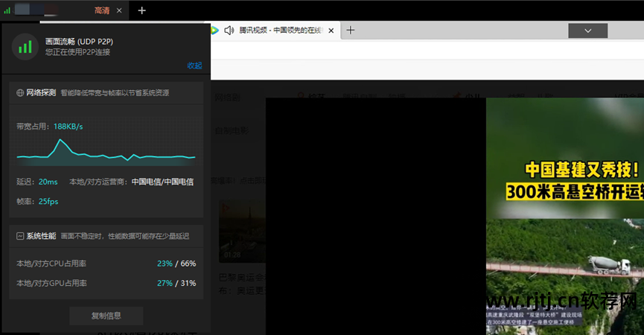Expand the dropdown chevron bar at top right

[587, 31]
